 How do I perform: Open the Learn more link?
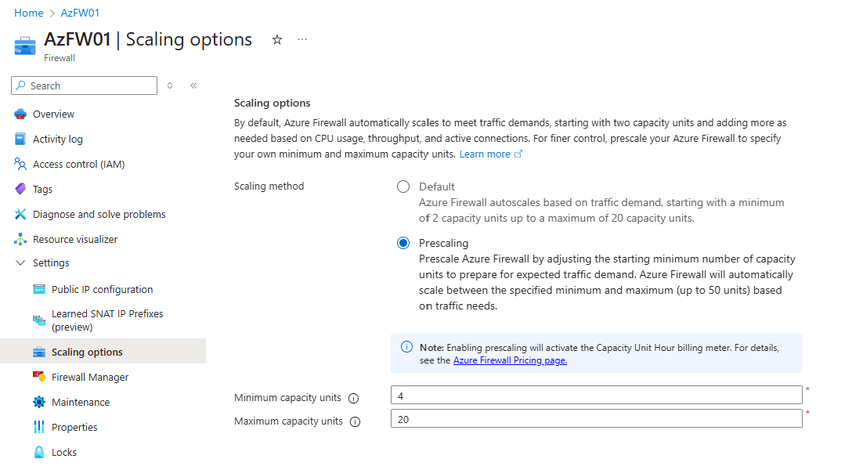tap(485, 155)
